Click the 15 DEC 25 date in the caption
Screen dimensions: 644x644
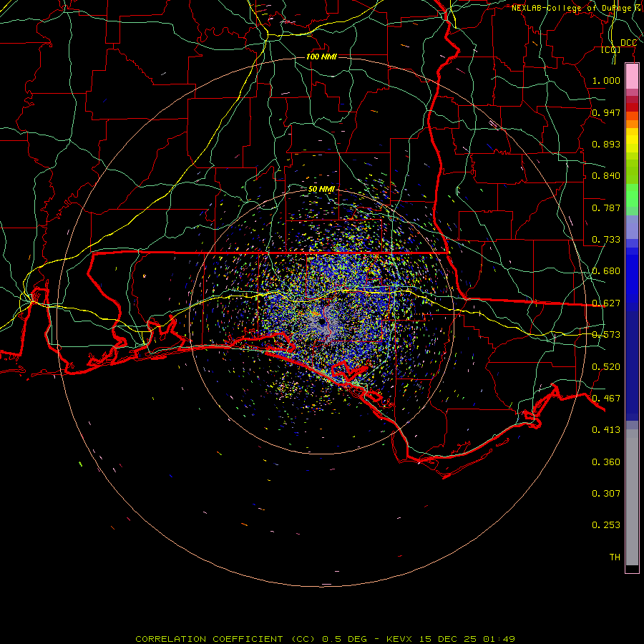click(449, 639)
